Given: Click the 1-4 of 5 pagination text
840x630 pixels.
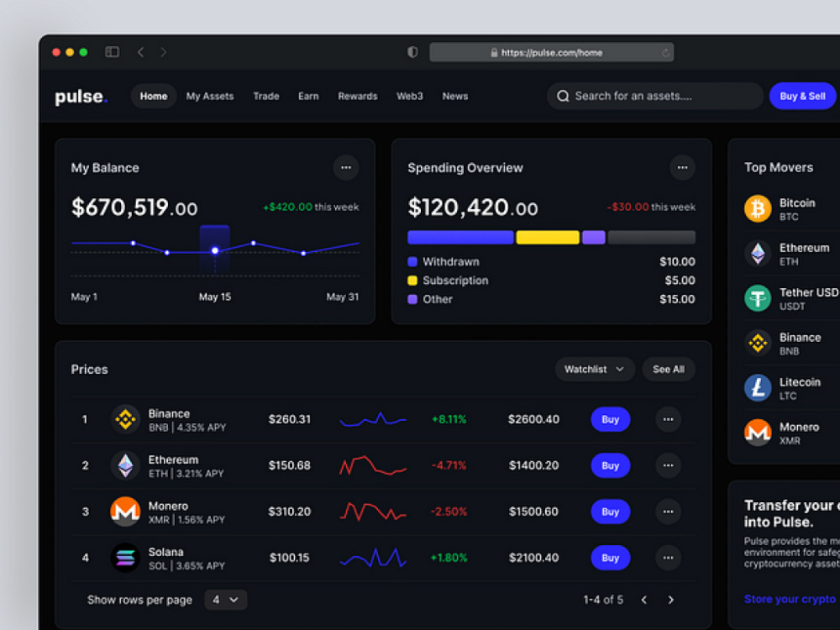Looking at the screenshot, I should click(x=603, y=600).
